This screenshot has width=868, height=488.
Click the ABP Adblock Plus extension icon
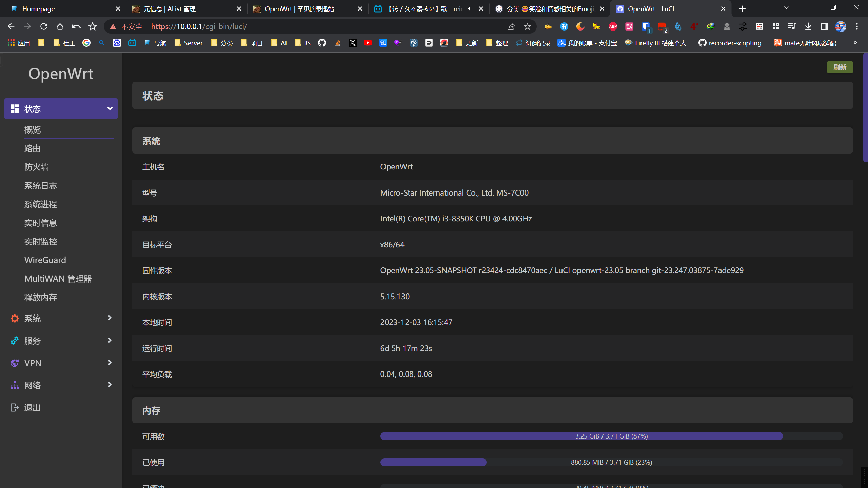click(613, 26)
